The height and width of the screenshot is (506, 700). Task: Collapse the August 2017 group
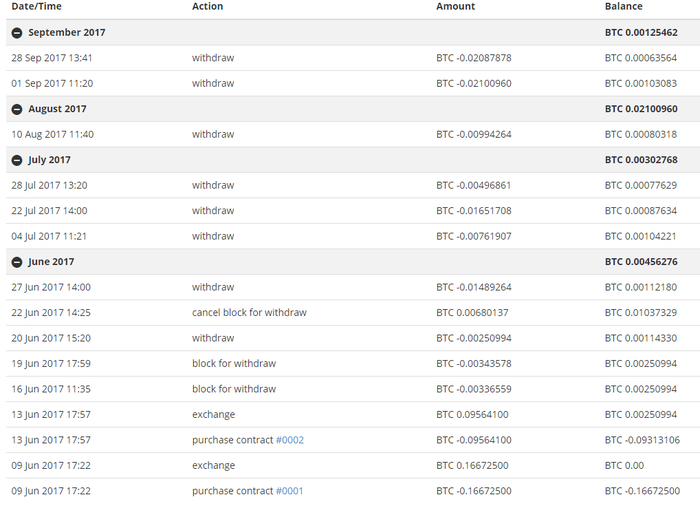click(x=17, y=109)
